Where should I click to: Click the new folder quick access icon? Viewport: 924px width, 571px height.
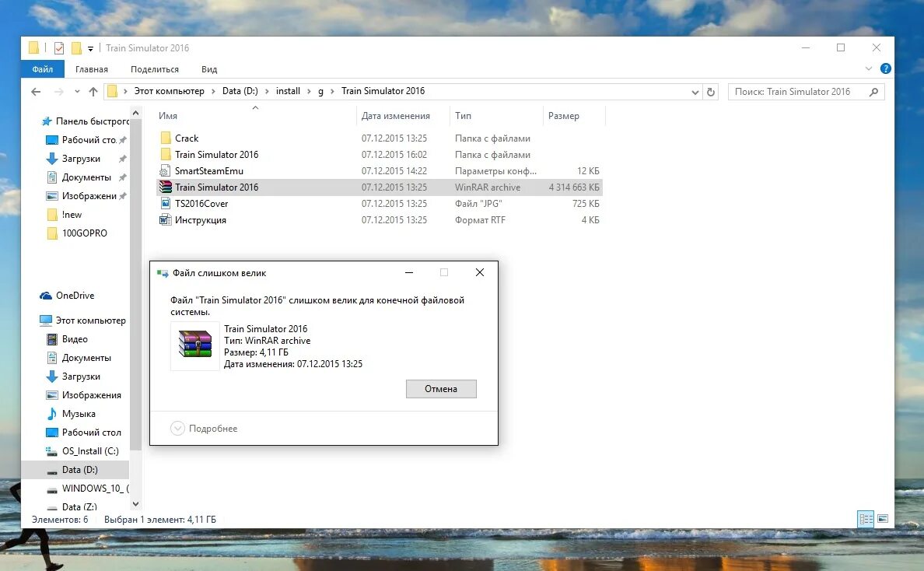(x=76, y=48)
